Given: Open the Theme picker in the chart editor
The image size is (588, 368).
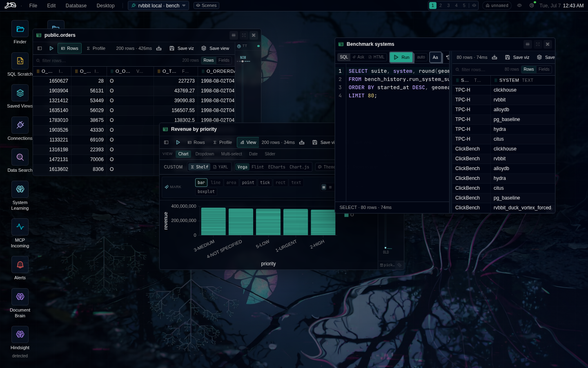Looking at the screenshot, I should (326, 167).
